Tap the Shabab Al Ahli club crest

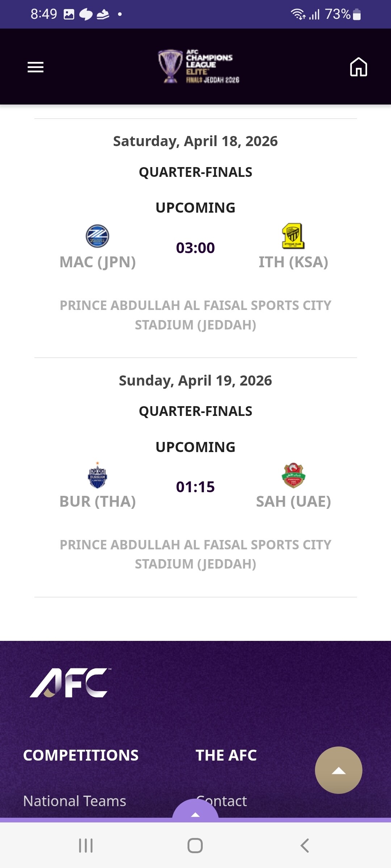click(293, 476)
